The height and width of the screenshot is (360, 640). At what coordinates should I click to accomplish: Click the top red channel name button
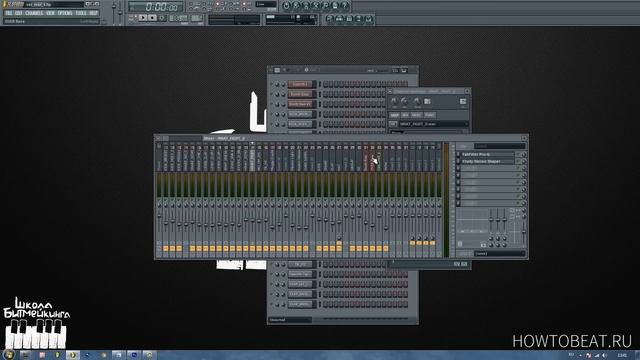[x=300, y=84]
